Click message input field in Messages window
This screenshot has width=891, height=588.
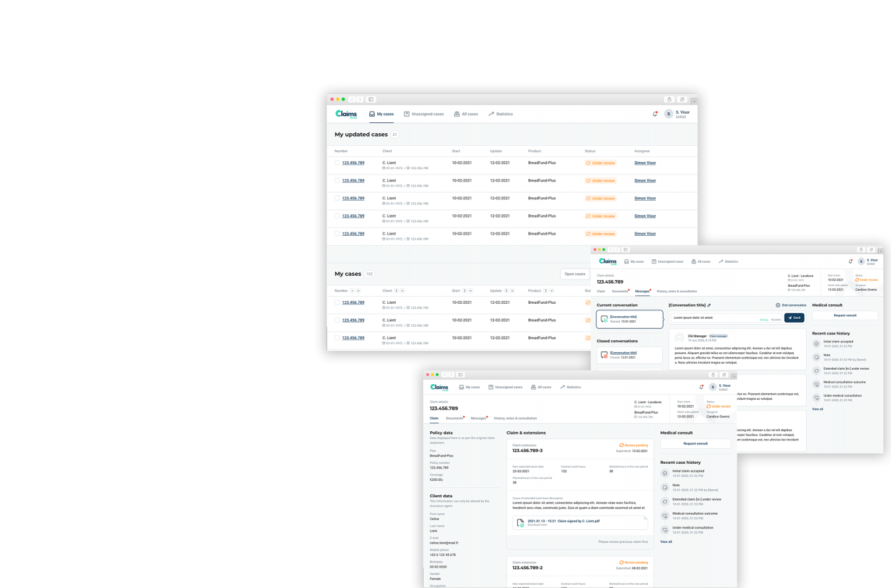click(726, 318)
